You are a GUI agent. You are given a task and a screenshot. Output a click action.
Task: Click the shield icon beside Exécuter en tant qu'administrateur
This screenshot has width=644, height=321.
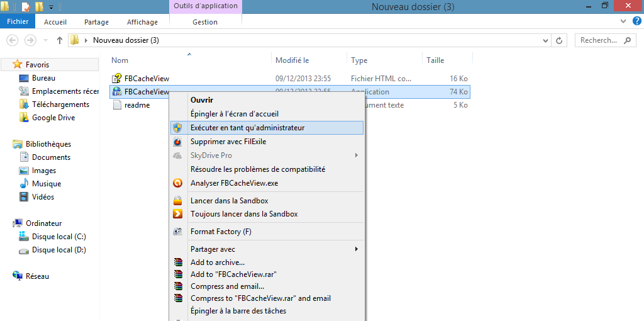point(177,128)
